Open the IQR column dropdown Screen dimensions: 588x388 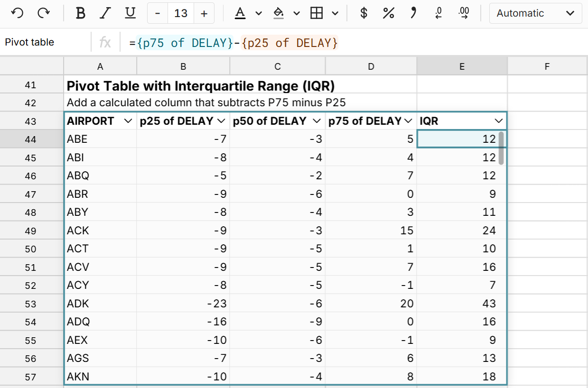498,121
